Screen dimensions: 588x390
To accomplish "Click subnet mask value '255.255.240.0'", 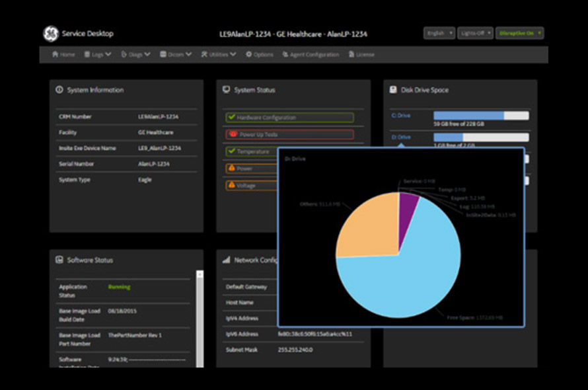I will click(x=295, y=350).
